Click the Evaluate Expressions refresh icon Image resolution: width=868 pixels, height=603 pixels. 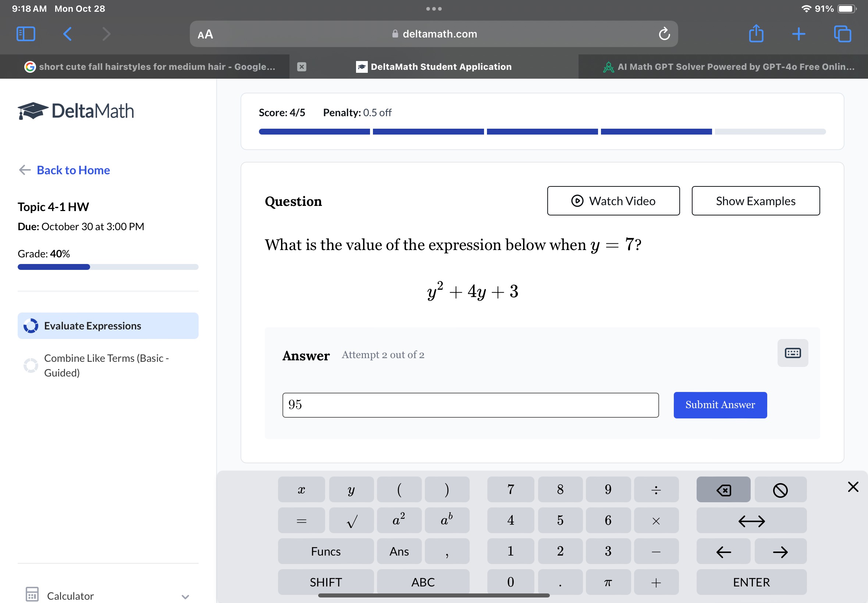coord(30,325)
